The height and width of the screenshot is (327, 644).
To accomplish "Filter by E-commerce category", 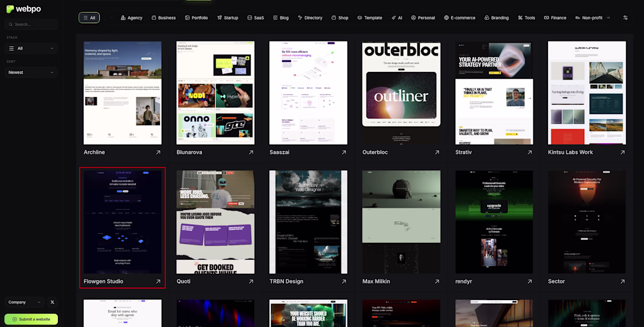I will click(459, 18).
